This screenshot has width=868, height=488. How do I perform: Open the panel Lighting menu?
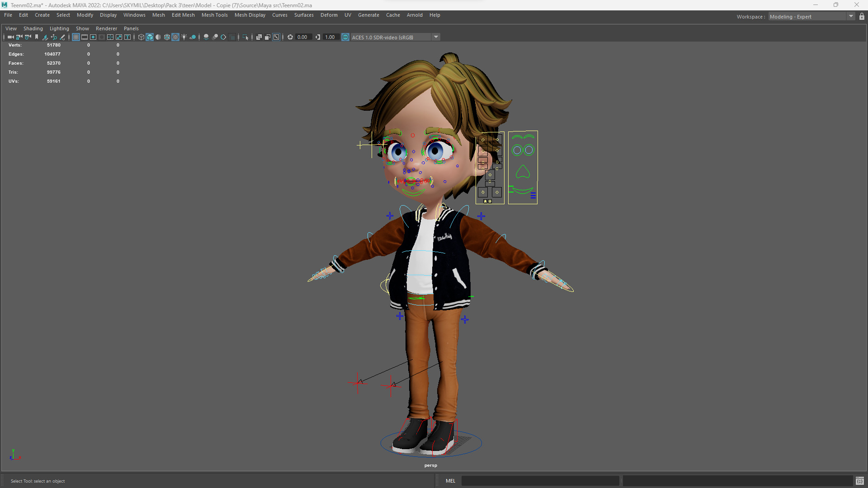click(x=59, y=28)
